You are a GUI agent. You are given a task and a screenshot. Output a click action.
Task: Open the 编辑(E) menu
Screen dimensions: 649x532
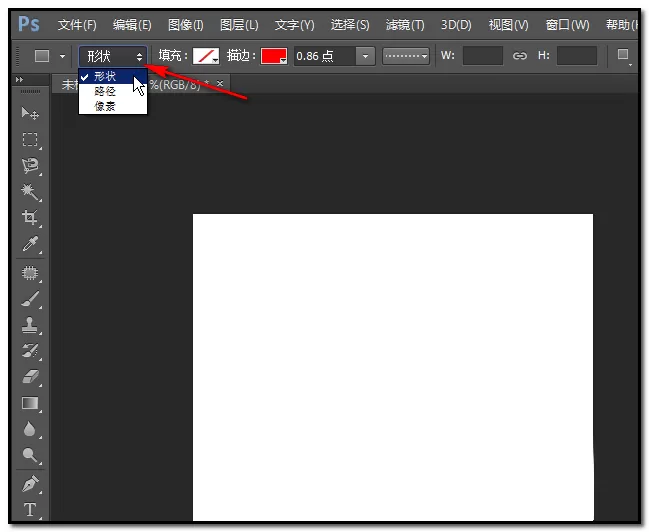pos(132,25)
